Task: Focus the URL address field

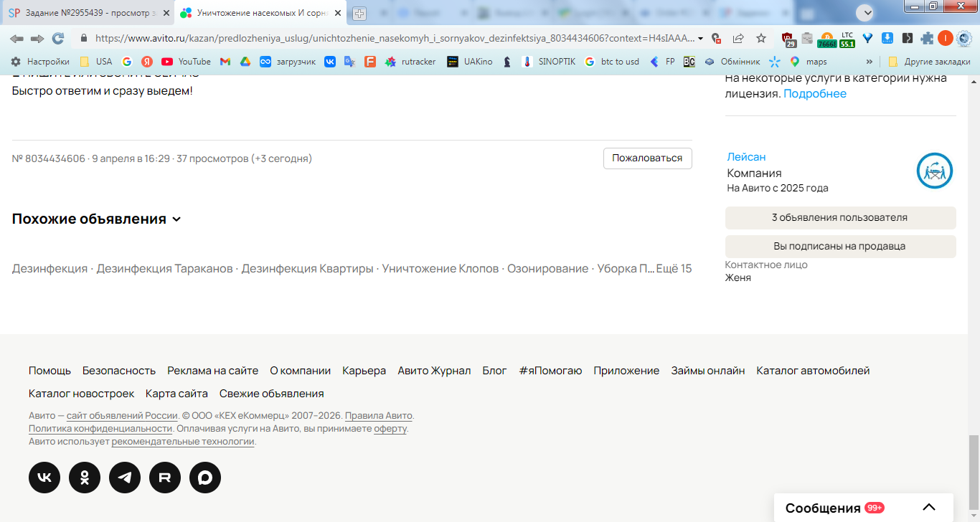Action: click(x=393, y=39)
